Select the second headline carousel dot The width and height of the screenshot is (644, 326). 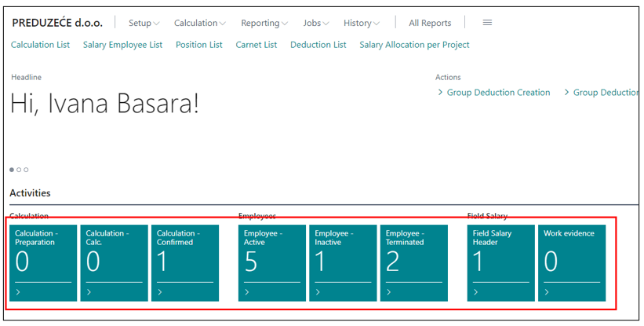pos(19,170)
